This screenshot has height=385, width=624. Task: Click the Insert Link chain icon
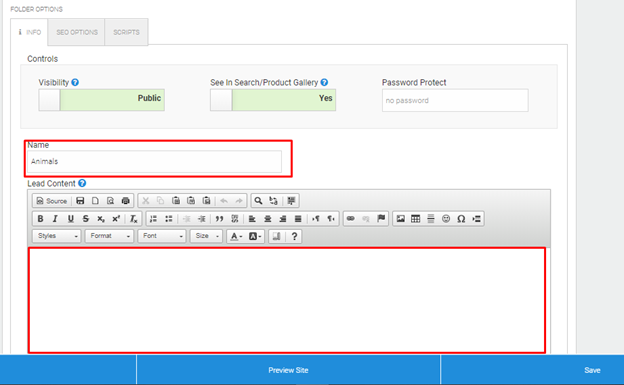tap(350, 219)
